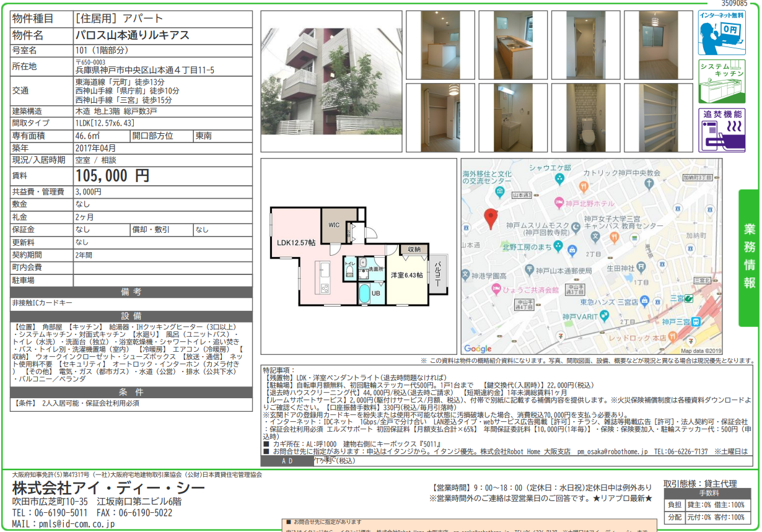Open the wall shelves photo
The image size is (762, 532).
pyautogui.click(x=658, y=118)
